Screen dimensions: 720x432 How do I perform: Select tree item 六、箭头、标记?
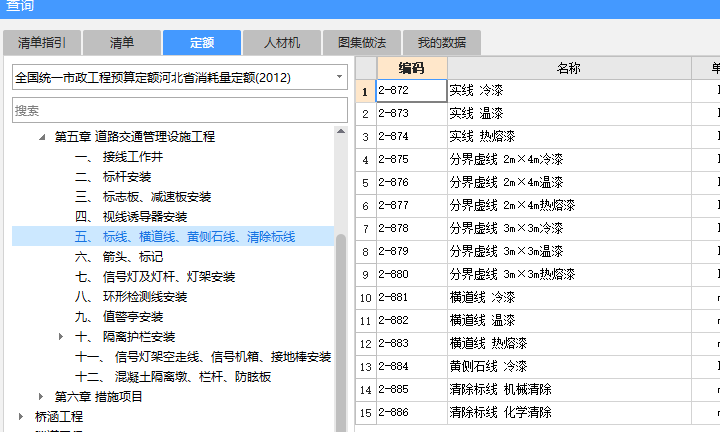click(118, 257)
